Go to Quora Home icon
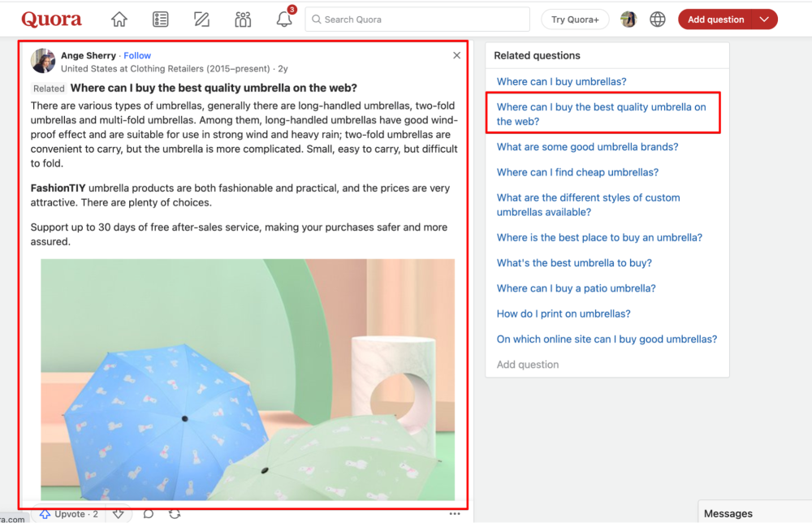Viewport: 812px width, 523px height. pos(119,19)
